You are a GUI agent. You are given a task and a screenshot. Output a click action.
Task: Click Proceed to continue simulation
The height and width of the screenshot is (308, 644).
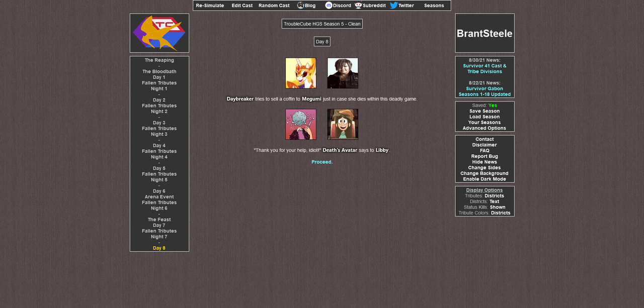(322, 162)
